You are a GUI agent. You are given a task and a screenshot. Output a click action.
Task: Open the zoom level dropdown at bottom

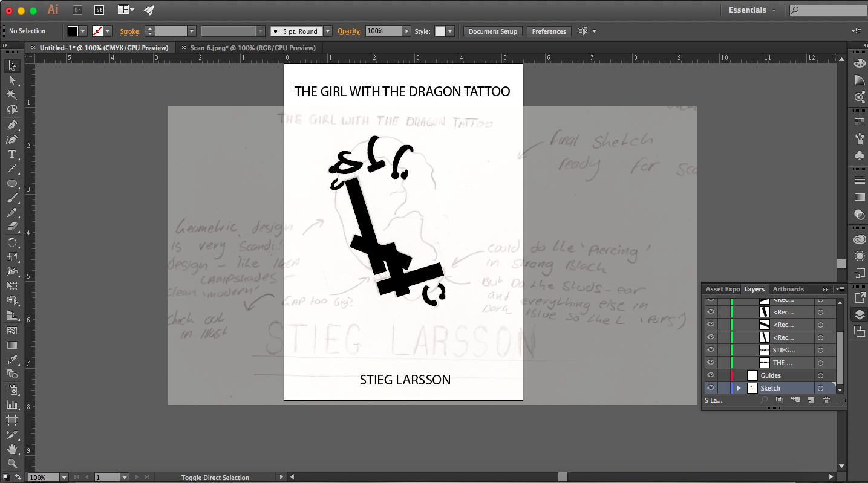tap(64, 478)
